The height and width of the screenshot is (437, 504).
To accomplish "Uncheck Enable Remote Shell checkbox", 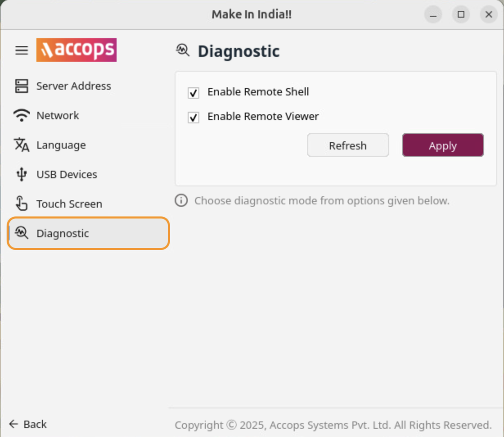I will (193, 93).
